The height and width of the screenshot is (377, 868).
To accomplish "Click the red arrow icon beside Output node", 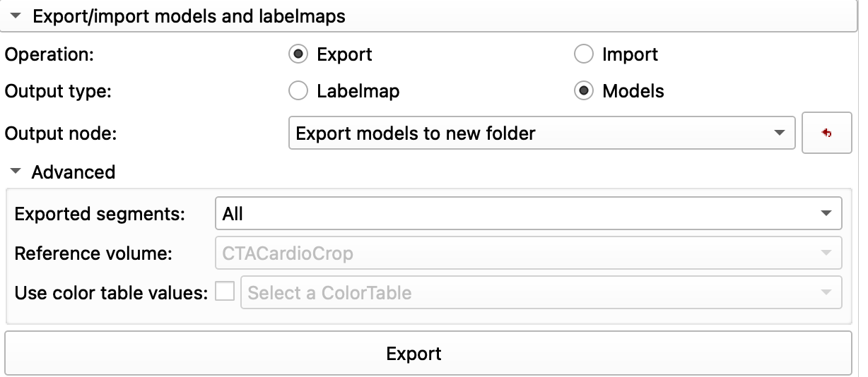I will (x=827, y=133).
